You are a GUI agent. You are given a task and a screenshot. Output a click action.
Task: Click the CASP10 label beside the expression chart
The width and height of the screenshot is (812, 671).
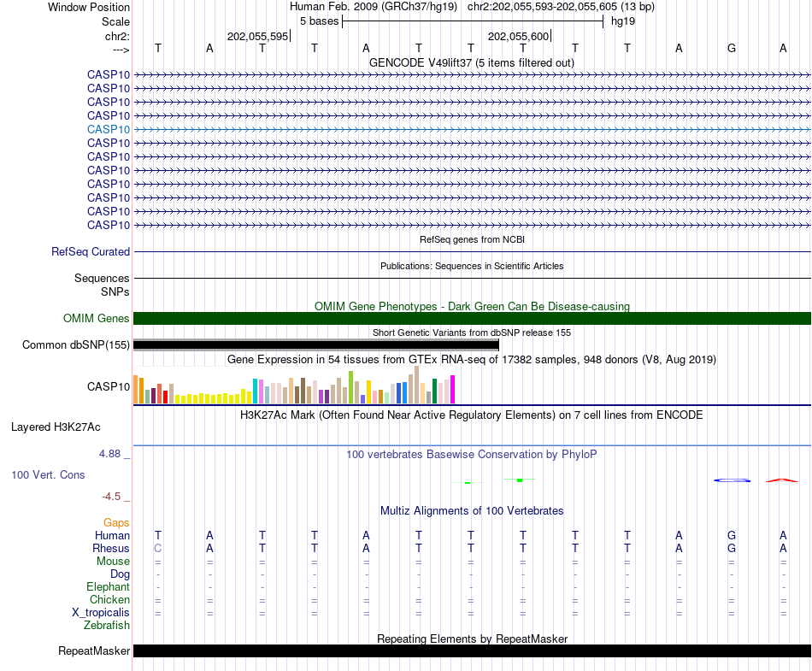pos(109,386)
